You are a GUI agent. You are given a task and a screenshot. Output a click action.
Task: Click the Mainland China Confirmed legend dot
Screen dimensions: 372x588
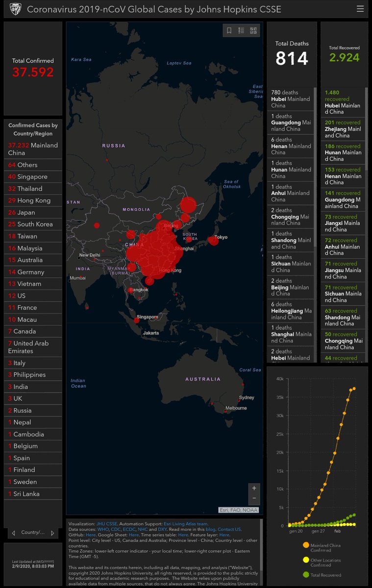click(306, 545)
